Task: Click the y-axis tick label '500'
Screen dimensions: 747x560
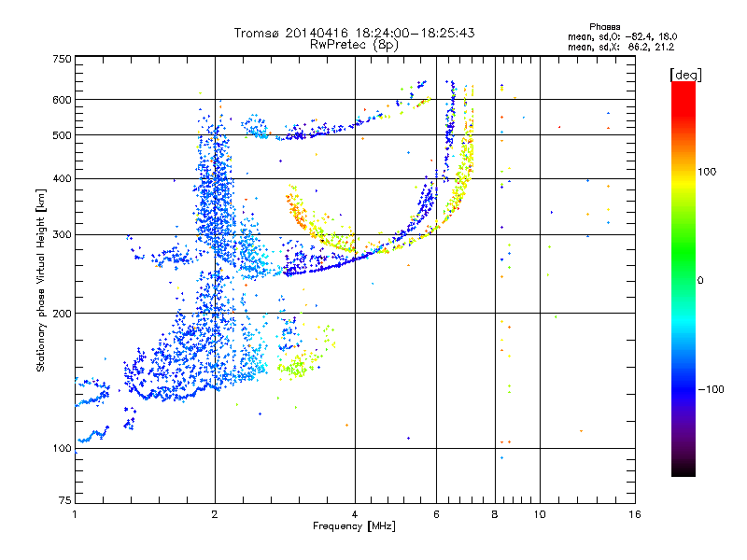Action: (x=62, y=135)
